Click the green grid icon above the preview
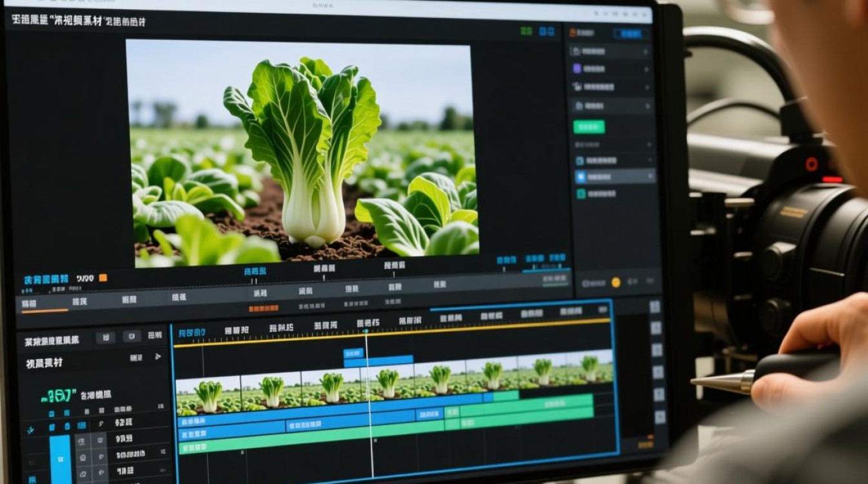 [526, 31]
